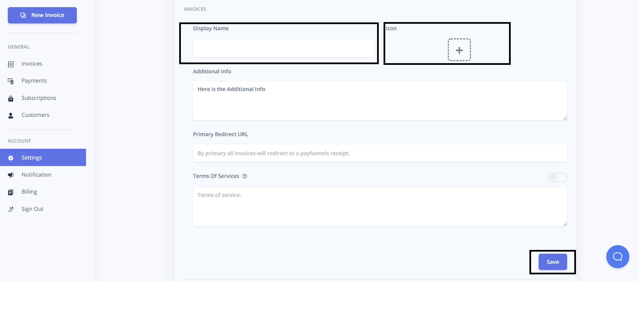Image resolution: width=644 pixels, height=309 pixels.
Task: Select the Billing book icon
Action: point(11,192)
